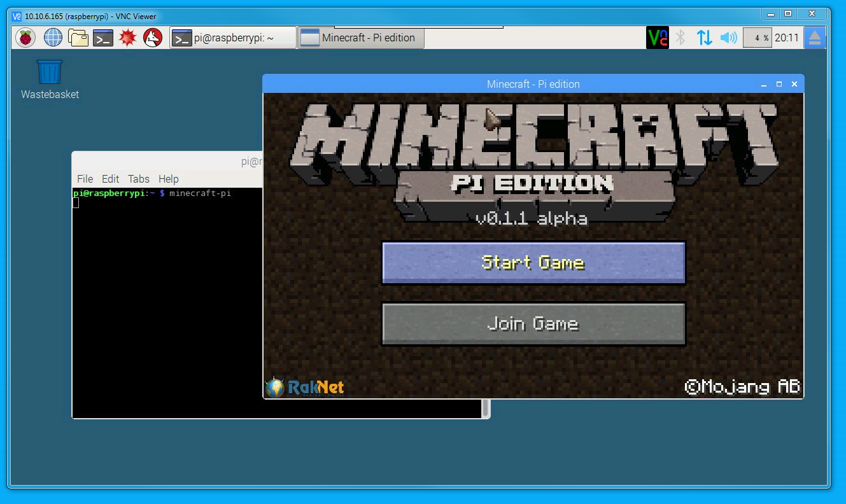846x504 pixels.
Task: Open the Edit menu in terminal
Action: (x=110, y=179)
